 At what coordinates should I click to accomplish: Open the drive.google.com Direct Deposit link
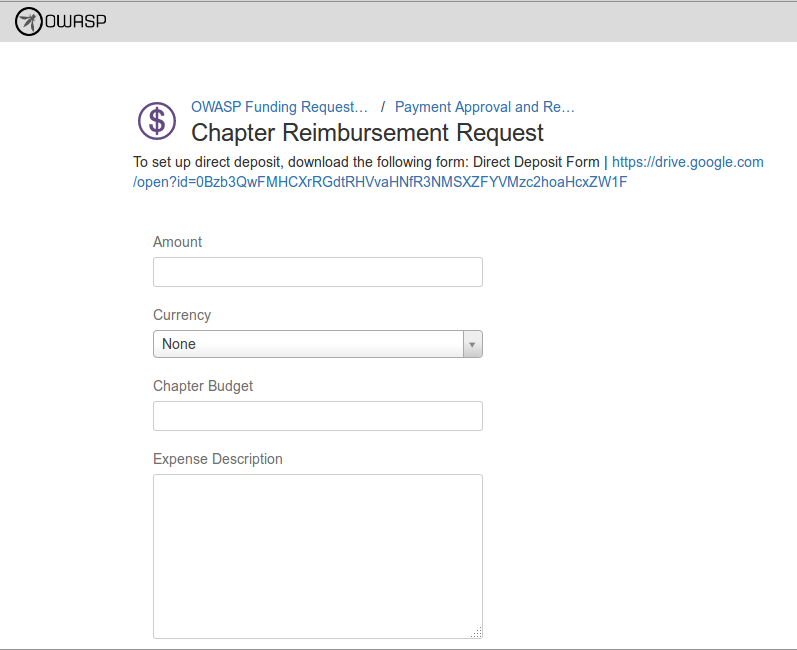(687, 162)
